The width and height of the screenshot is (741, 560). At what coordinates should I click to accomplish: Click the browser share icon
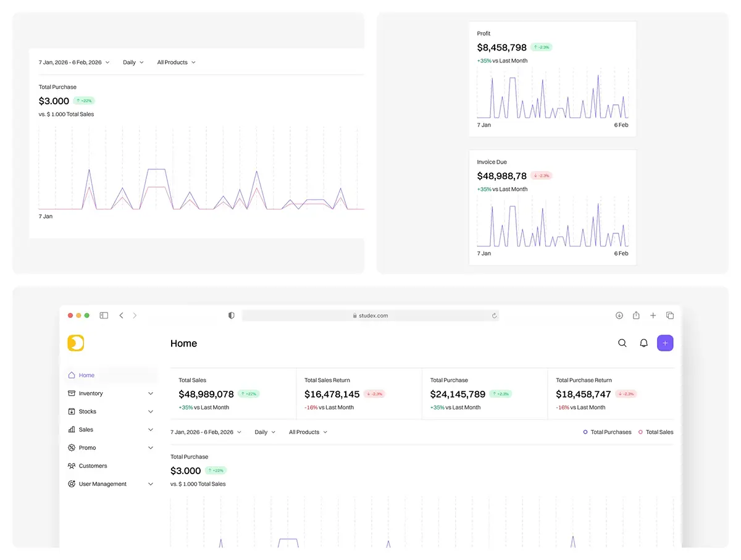(636, 316)
